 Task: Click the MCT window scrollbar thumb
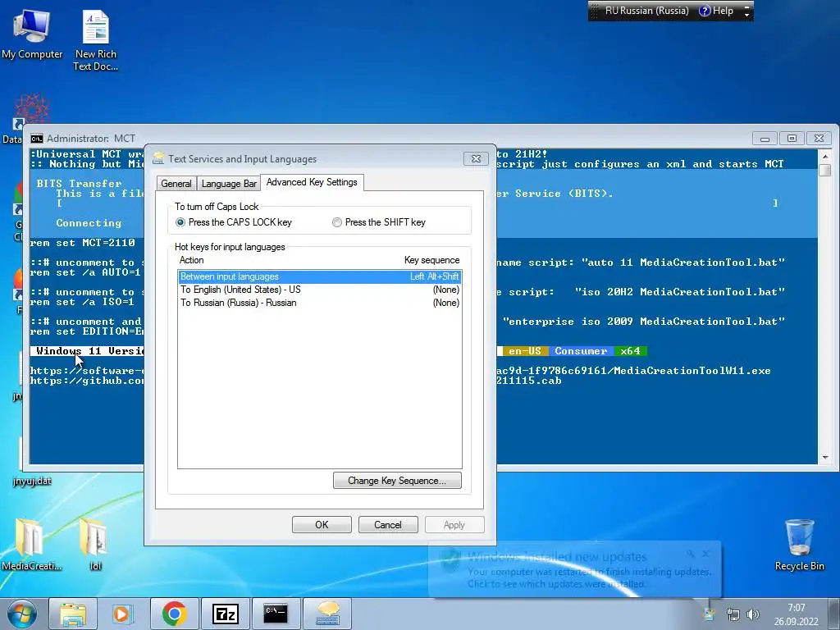pos(825,170)
